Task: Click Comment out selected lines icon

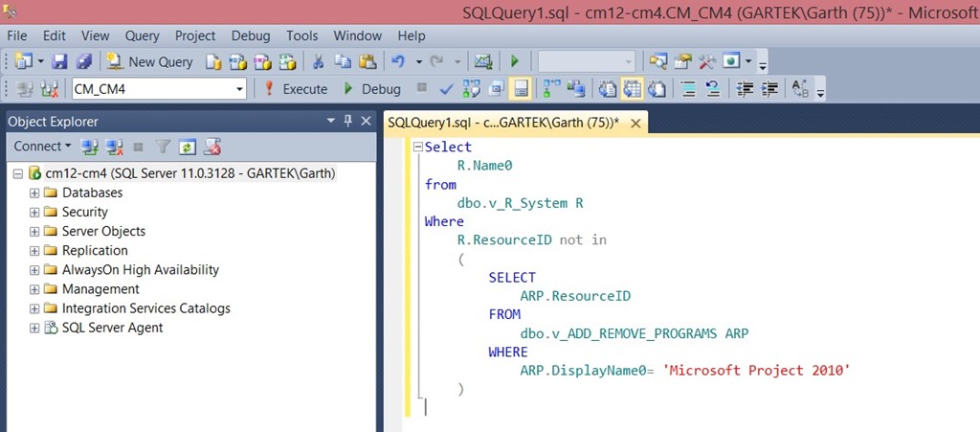Action: (x=689, y=89)
